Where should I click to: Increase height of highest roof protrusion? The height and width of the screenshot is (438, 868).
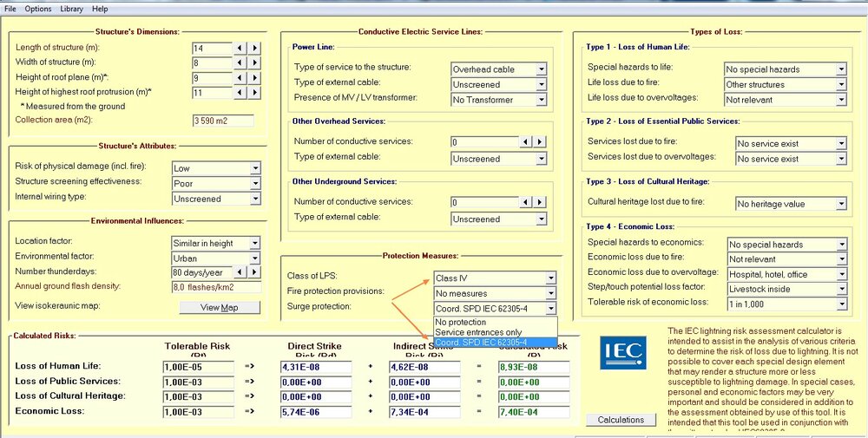point(253,93)
